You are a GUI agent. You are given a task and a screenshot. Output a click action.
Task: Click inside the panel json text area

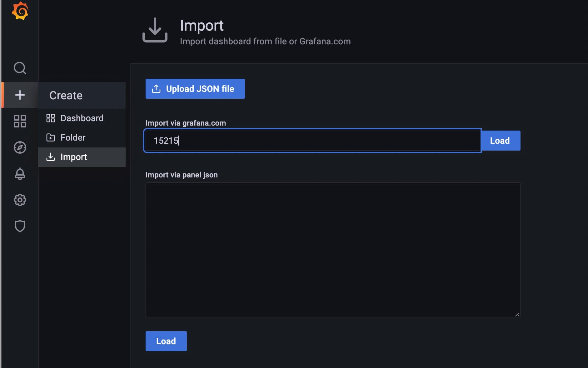(333, 250)
